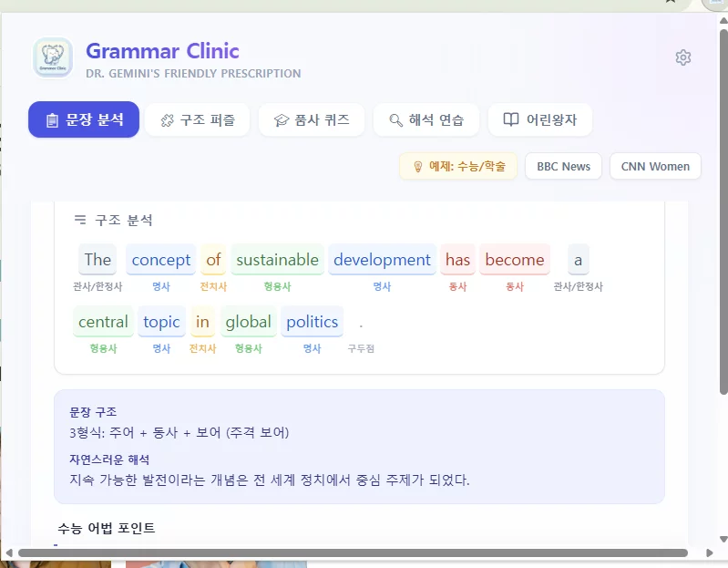Select the word chip 'central'
728x568 pixels.
[103, 322]
